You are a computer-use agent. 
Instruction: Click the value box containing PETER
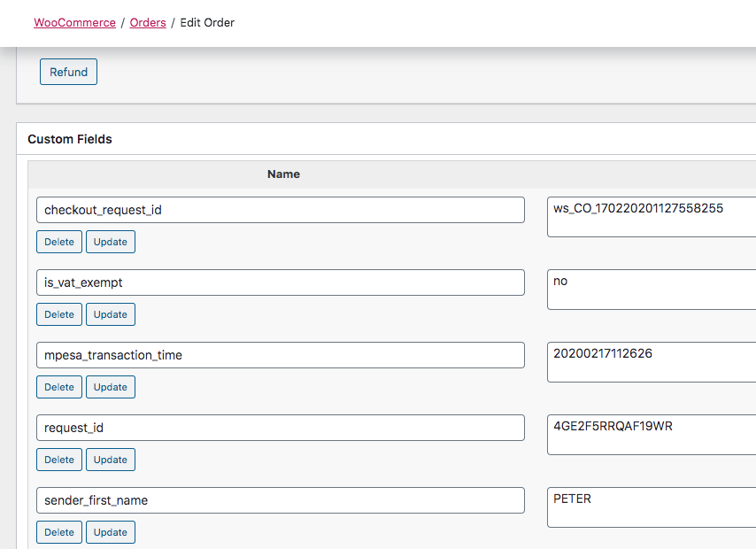[651, 507]
